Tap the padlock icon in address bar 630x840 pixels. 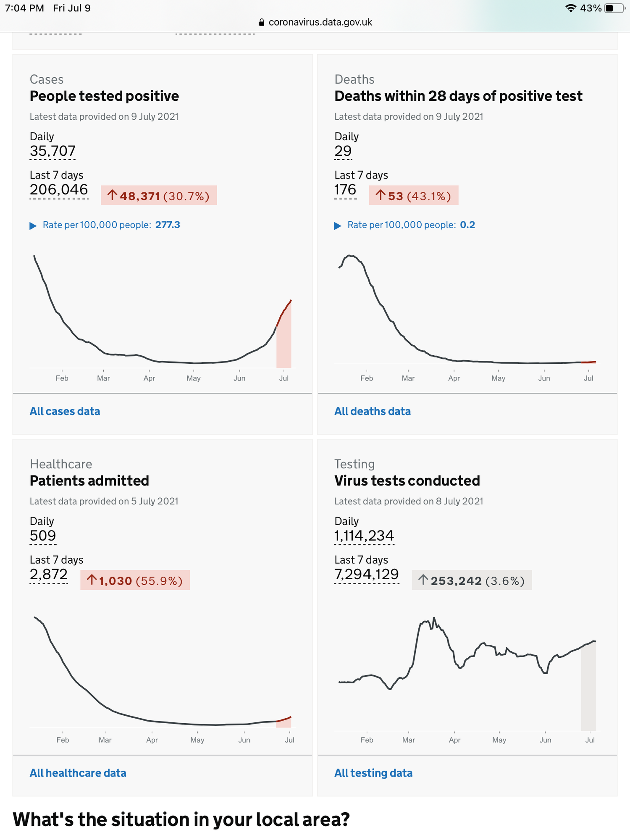(x=262, y=22)
